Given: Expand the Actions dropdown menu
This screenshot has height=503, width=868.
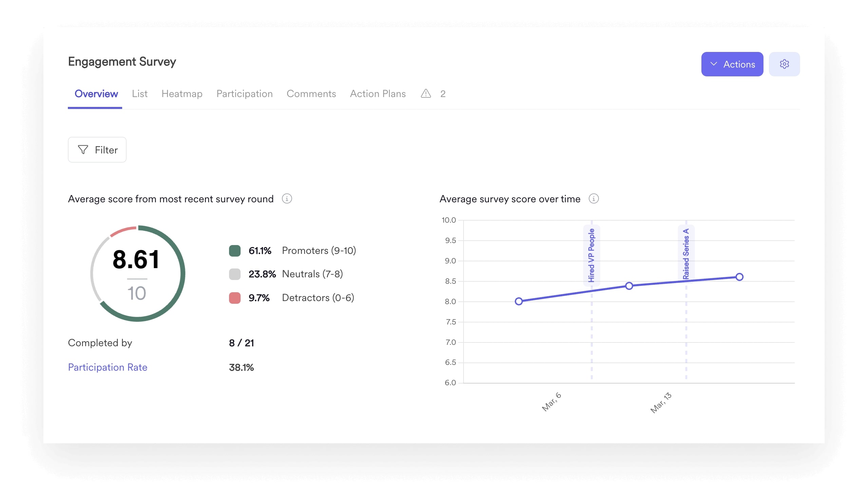Looking at the screenshot, I should [732, 64].
